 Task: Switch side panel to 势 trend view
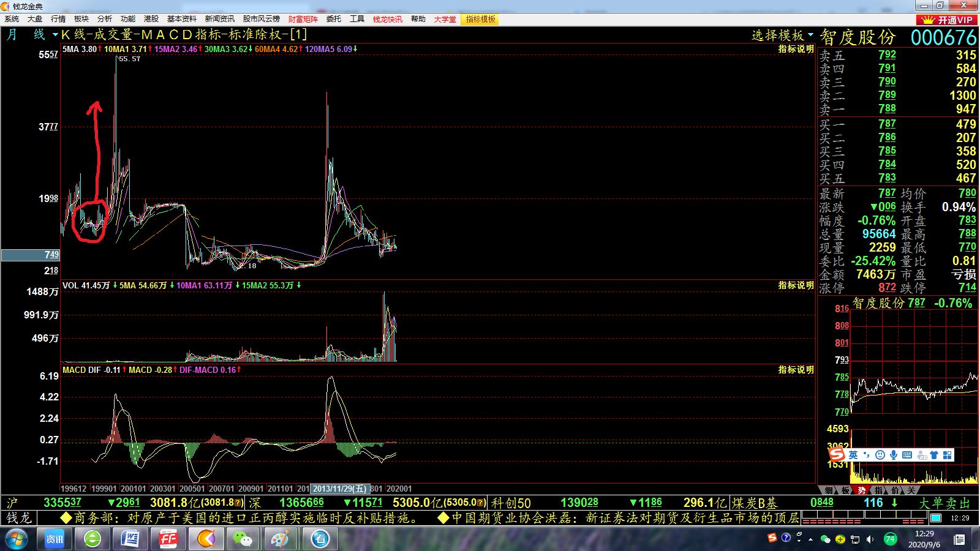[x=862, y=490]
